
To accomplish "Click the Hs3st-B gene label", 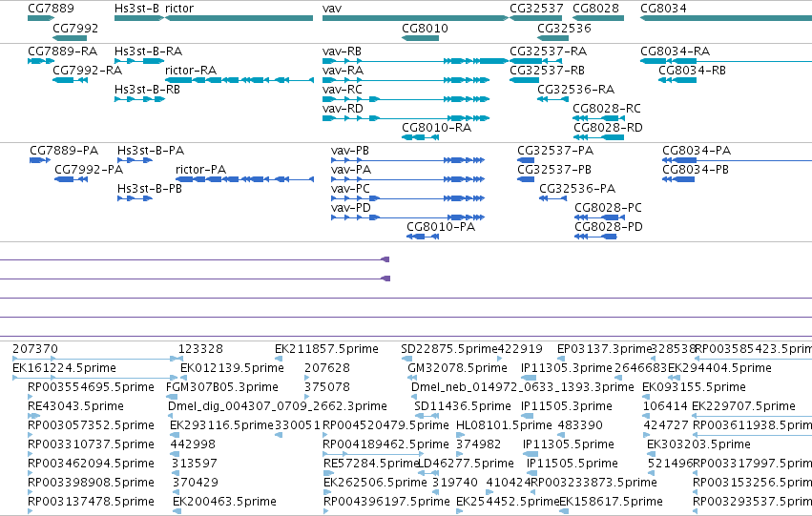I will point(136,9).
